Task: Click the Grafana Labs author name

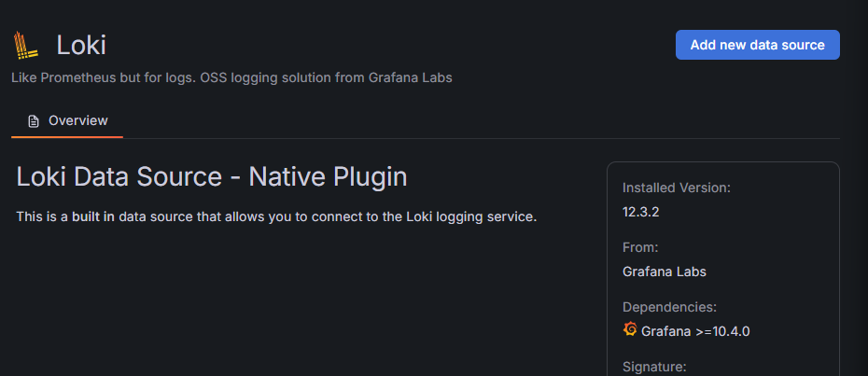Action: point(664,272)
